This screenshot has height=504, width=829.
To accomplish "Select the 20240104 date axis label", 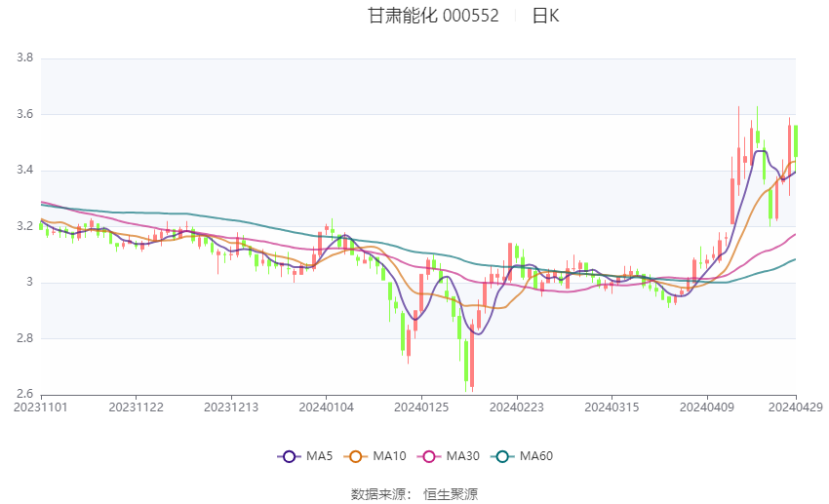I will pyautogui.click(x=326, y=407).
